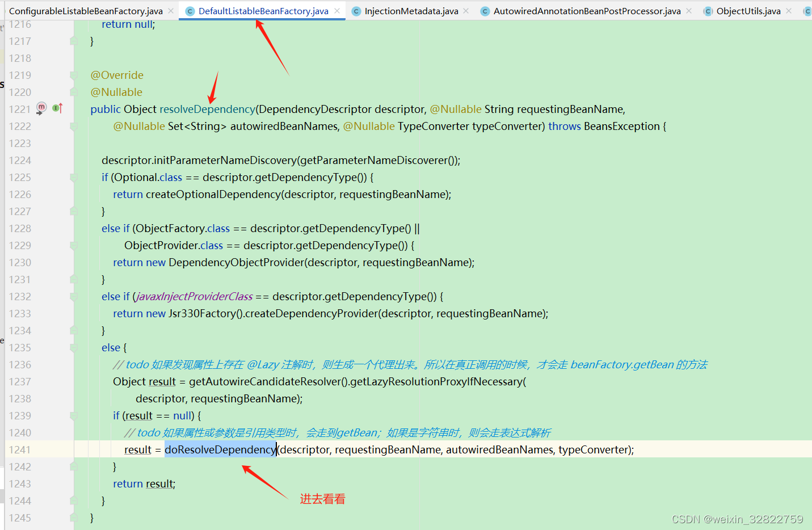Open AutowiredAnnotationBeanPostProcessor.java tab

(x=587, y=11)
